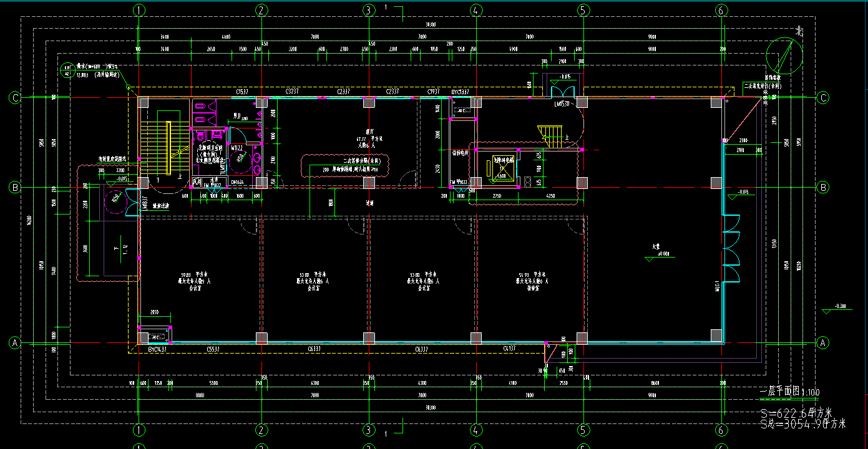Select the area text S=622.64平方米
This screenshot has height=449, width=868.
coord(796,413)
